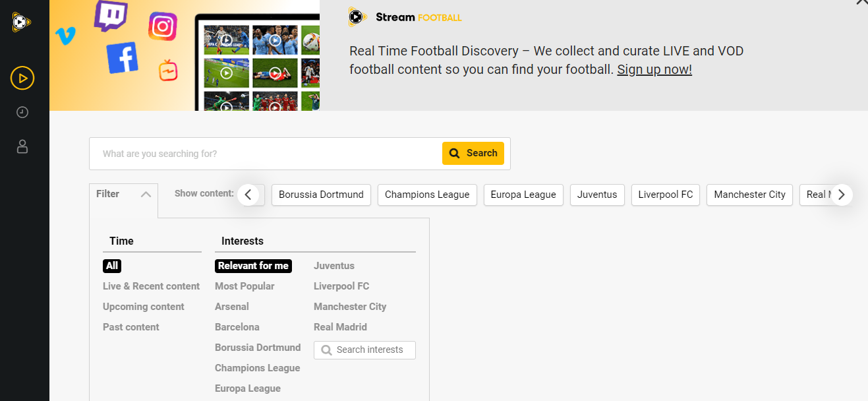868x401 pixels.
Task: Choose 'Past content' time filter
Action: tap(131, 327)
